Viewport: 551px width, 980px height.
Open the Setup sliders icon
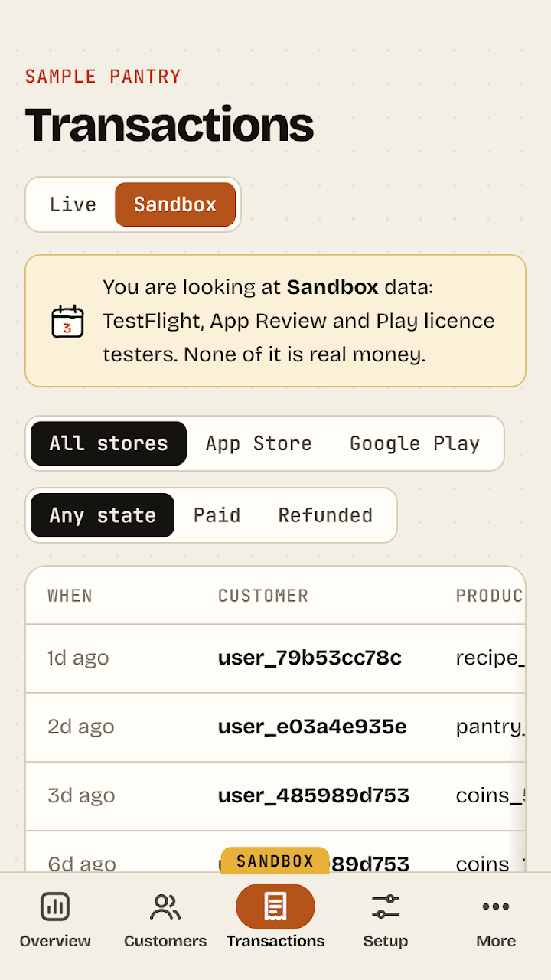pyautogui.click(x=386, y=906)
